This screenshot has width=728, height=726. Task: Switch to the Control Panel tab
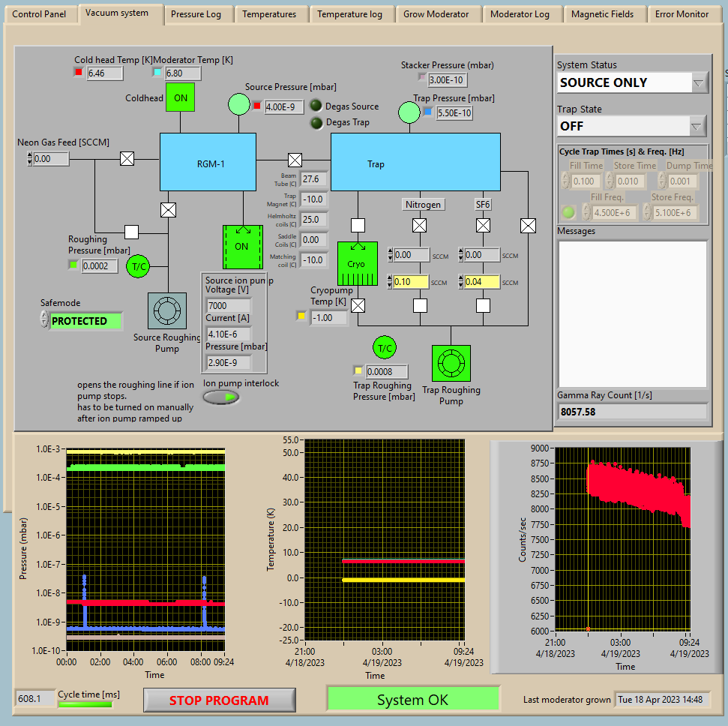click(39, 14)
